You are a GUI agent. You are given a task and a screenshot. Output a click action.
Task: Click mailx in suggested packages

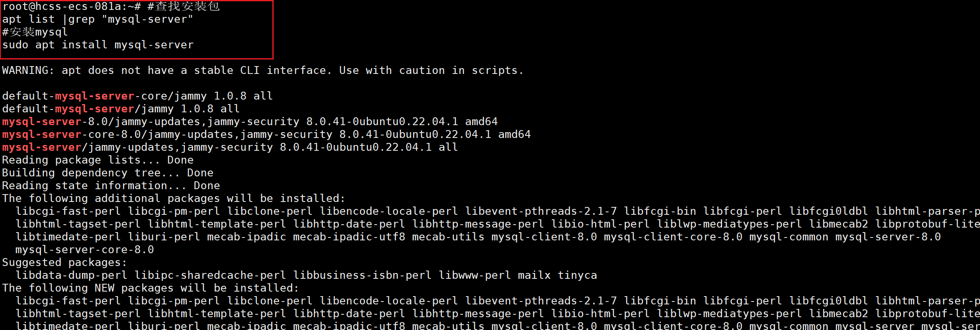(534, 275)
